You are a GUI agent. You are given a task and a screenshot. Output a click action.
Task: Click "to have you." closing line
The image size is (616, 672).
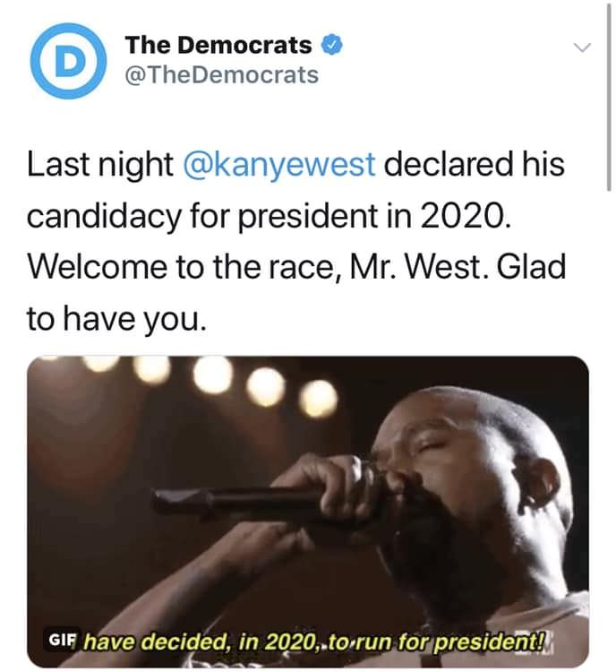(116, 318)
